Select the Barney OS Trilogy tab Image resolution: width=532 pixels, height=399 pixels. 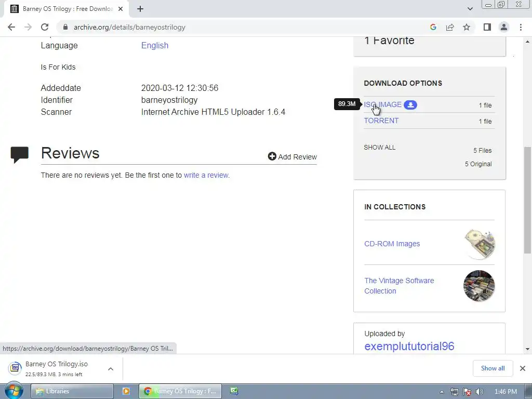[x=66, y=9]
